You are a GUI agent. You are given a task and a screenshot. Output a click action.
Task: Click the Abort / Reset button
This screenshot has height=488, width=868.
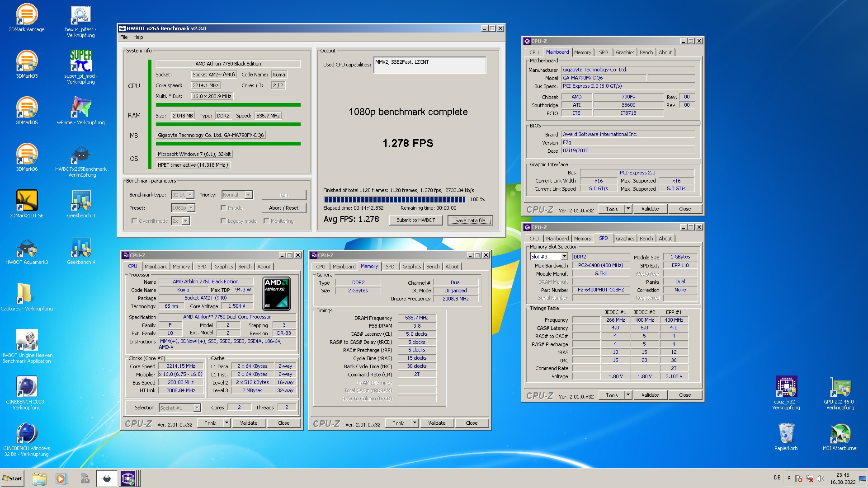pyautogui.click(x=283, y=208)
